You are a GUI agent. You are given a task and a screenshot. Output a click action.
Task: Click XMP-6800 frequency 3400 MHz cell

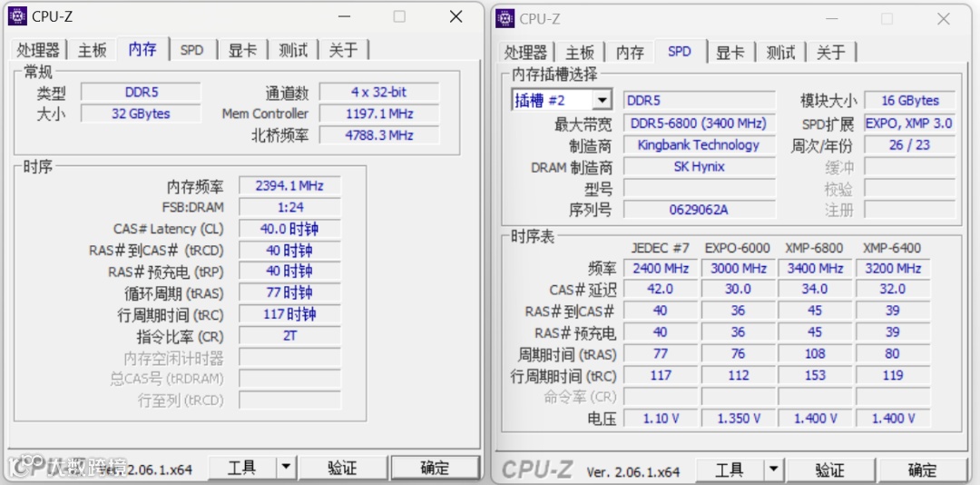815,269
